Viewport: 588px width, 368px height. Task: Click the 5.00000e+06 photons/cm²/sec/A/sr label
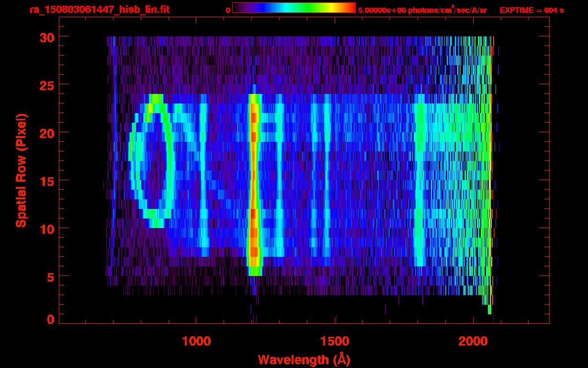click(x=422, y=10)
